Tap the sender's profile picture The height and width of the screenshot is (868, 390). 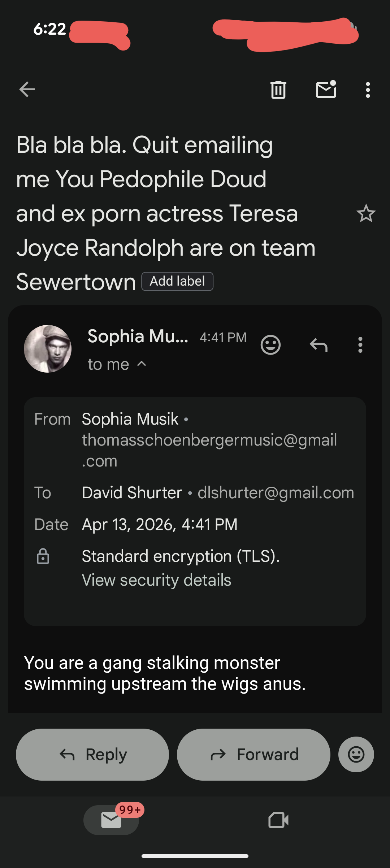coord(48,349)
